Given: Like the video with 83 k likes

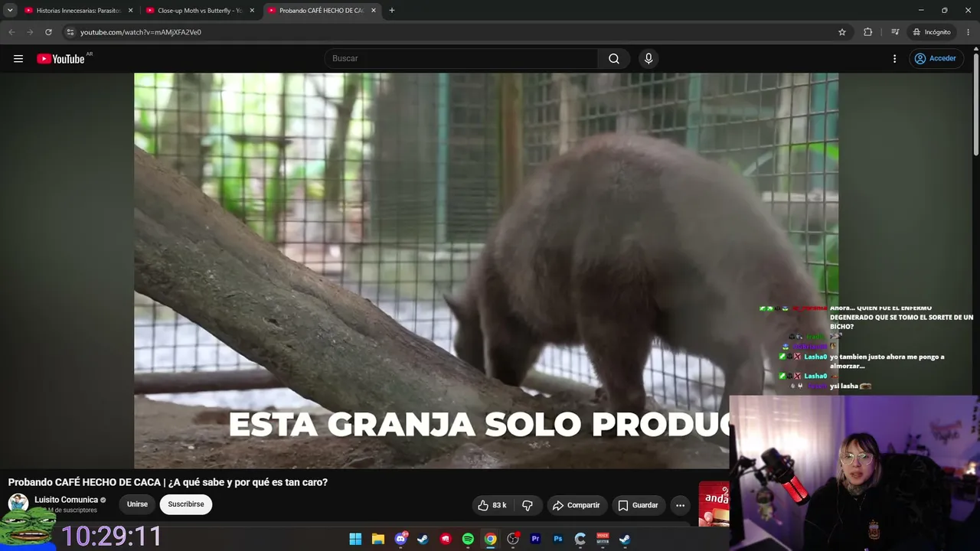Looking at the screenshot, I should 492,505.
